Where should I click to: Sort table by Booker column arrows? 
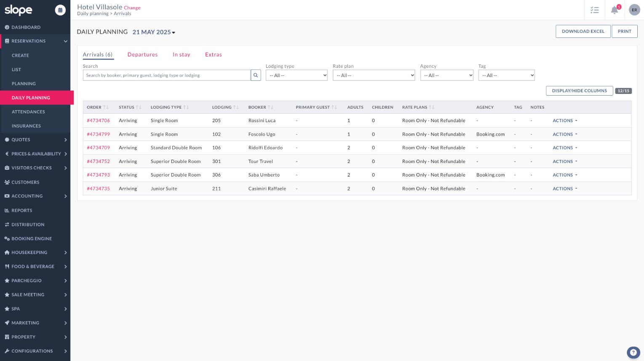270,107
